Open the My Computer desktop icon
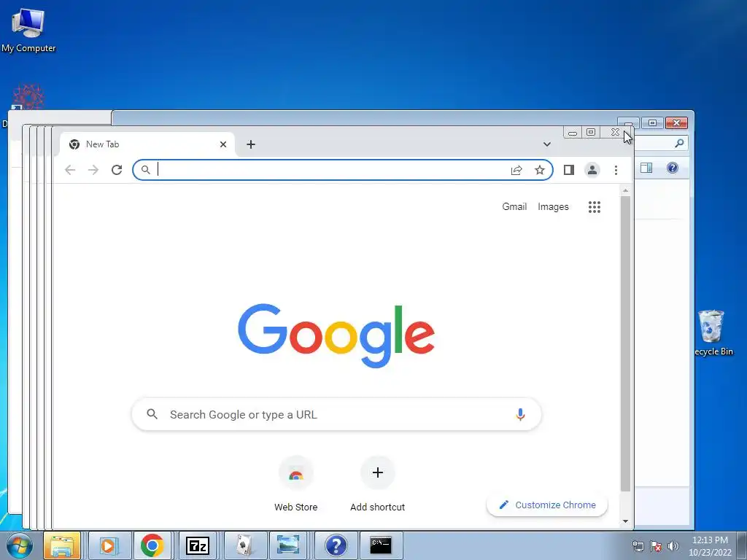This screenshot has width=747, height=560. click(x=28, y=29)
